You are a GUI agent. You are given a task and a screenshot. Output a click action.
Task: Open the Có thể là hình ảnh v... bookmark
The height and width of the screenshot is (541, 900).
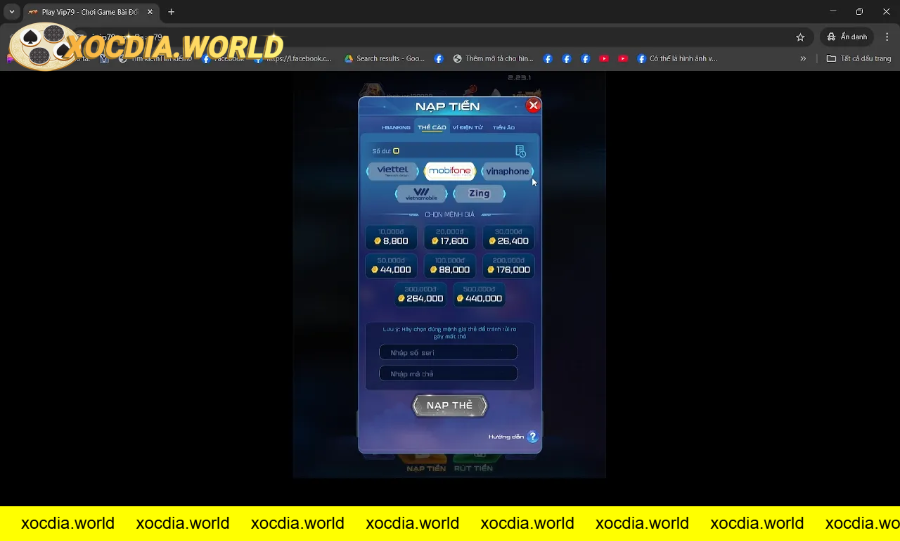tap(677, 59)
